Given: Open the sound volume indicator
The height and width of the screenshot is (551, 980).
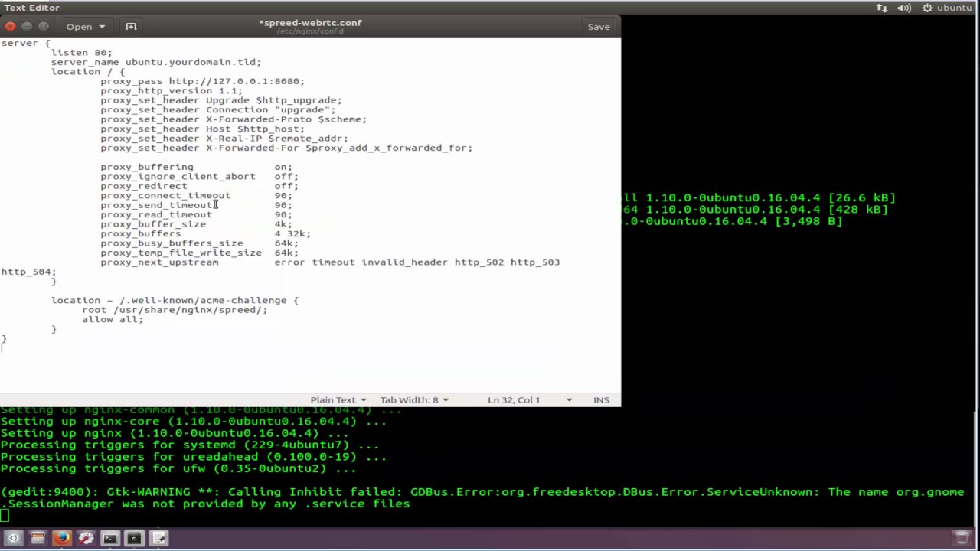Looking at the screenshot, I should coord(904,8).
